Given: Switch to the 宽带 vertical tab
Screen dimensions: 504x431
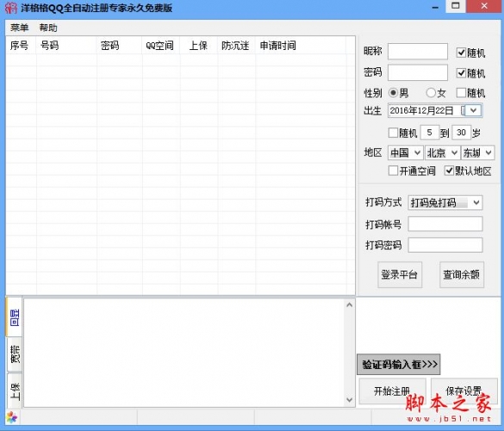Looking at the screenshot, I should tap(15, 354).
